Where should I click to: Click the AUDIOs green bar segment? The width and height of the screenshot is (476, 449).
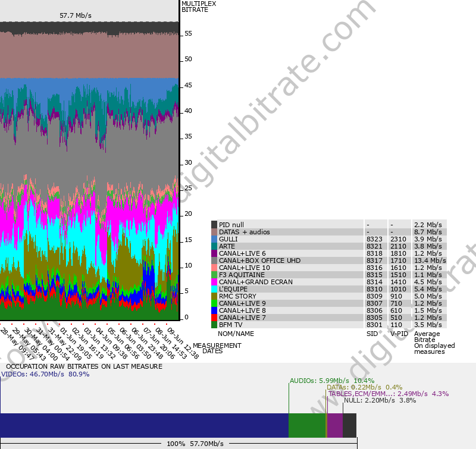[307, 425]
